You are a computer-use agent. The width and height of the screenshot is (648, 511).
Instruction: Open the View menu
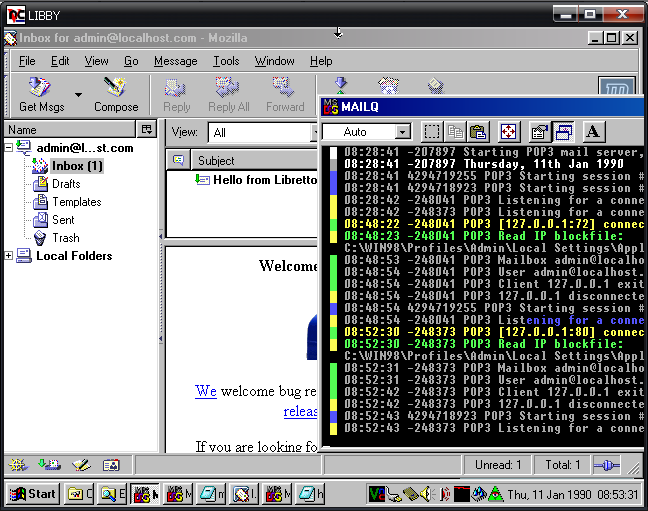tap(96, 61)
